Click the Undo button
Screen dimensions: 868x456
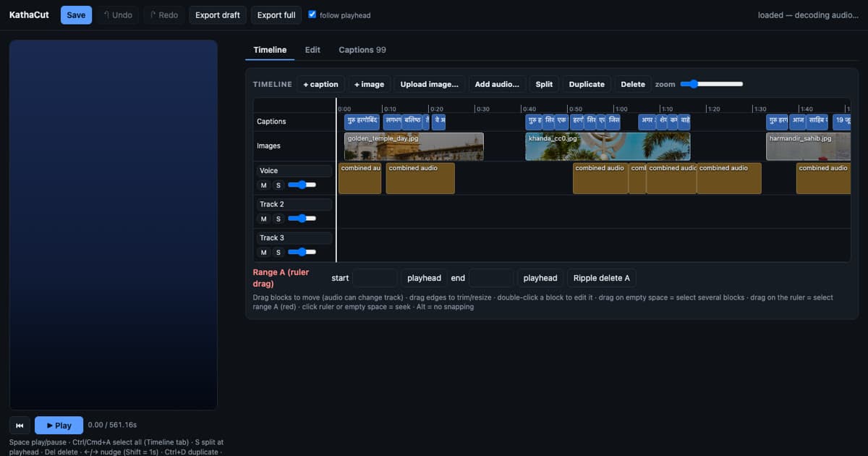click(118, 15)
